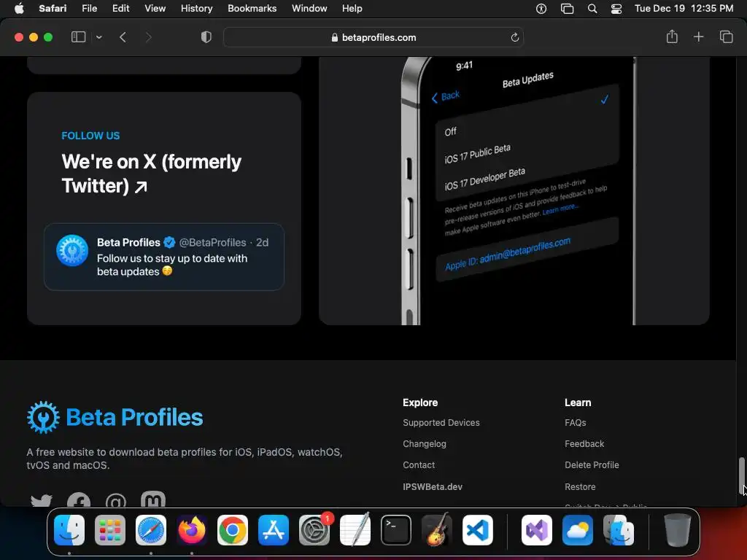This screenshot has width=747, height=560.
Task: Click the Learn footer heading
Action: 578,402
